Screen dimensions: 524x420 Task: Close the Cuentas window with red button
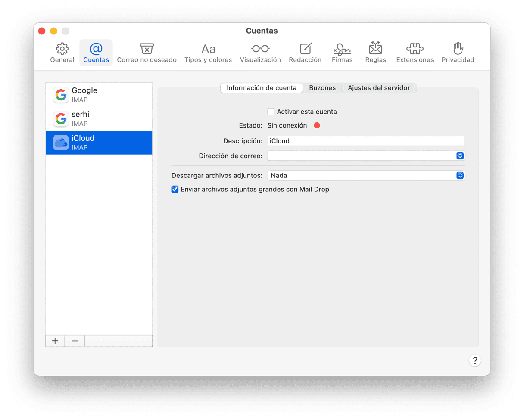[42, 31]
